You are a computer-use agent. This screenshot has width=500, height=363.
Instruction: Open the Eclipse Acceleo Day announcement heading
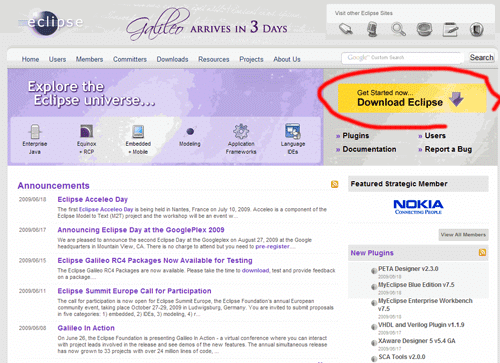point(92,199)
